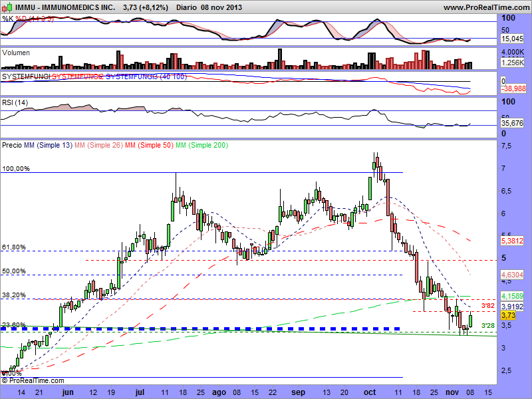
Task: Select the MM (Simple 50) legend entry
Action: pyautogui.click(x=149, y=145)
